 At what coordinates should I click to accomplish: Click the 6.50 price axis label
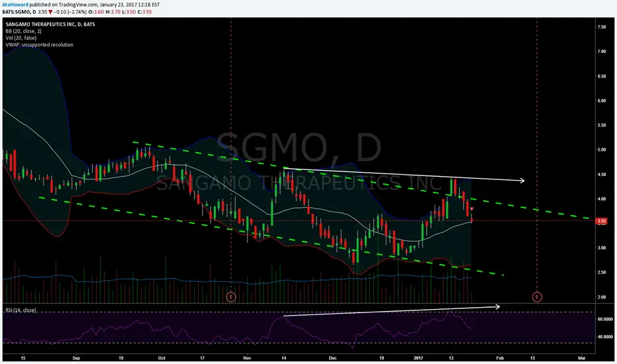coord(602,76)
